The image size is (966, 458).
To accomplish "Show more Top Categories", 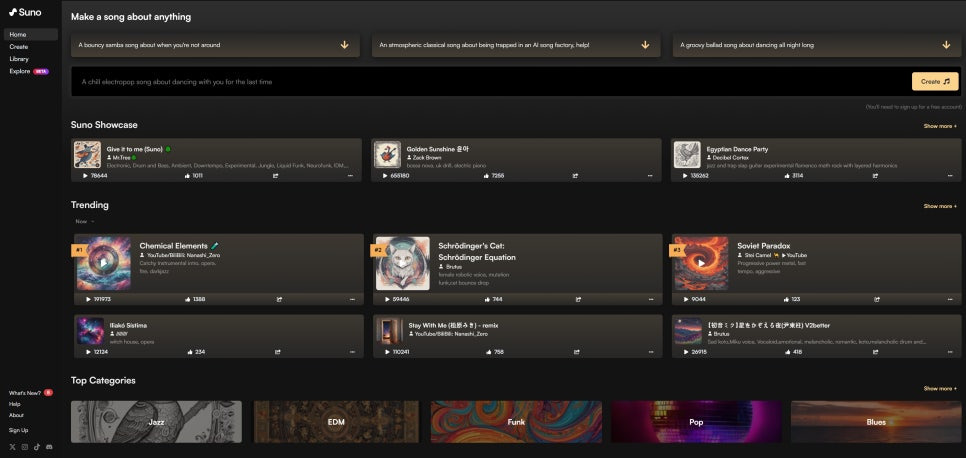I will 940,389.
